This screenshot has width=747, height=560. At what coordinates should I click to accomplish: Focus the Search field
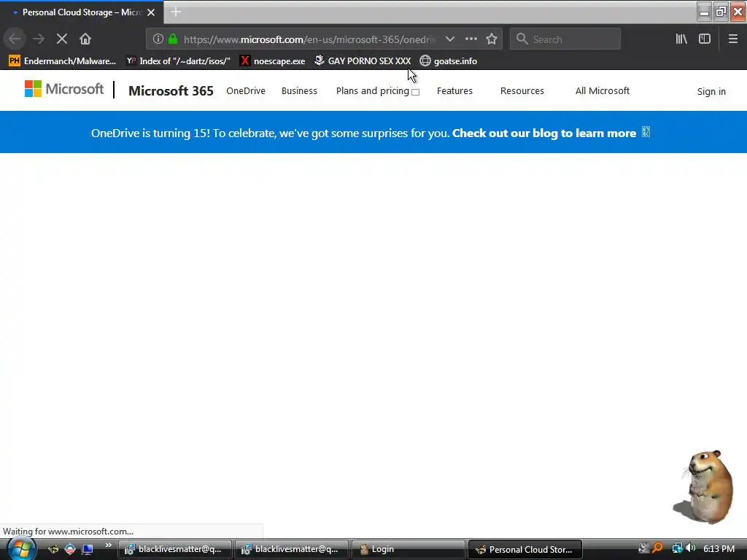coord(565,39)
